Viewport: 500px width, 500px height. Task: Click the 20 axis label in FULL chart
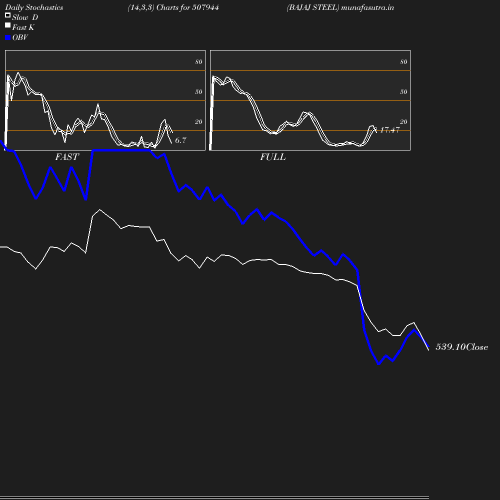pyautogui.click(x=404, y=122)
